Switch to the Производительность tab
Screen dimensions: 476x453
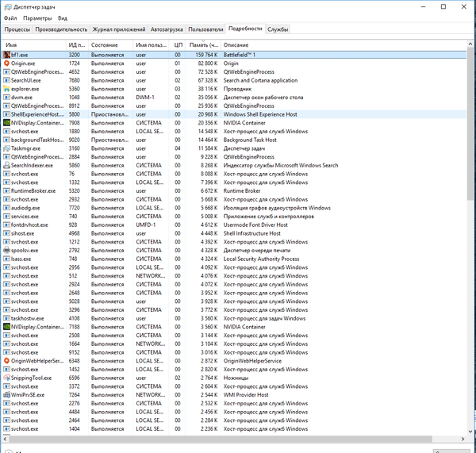coord(62,29)
